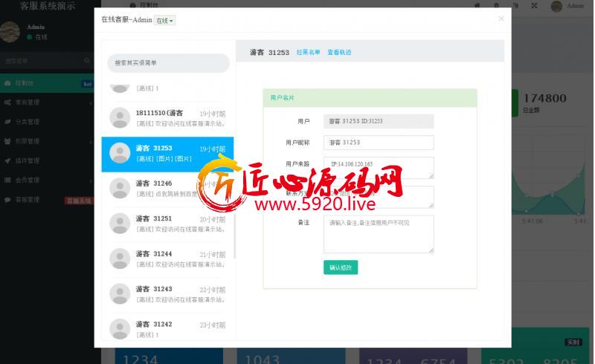This screenshot has width=595, height=364.
Task: Click the contact search box in chat list
Action: pos(168,63)
